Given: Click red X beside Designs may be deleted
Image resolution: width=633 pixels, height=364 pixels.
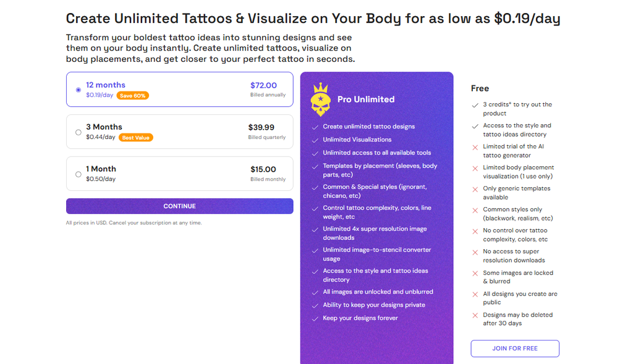Looking at the screenshot, I should click(475, 316).
